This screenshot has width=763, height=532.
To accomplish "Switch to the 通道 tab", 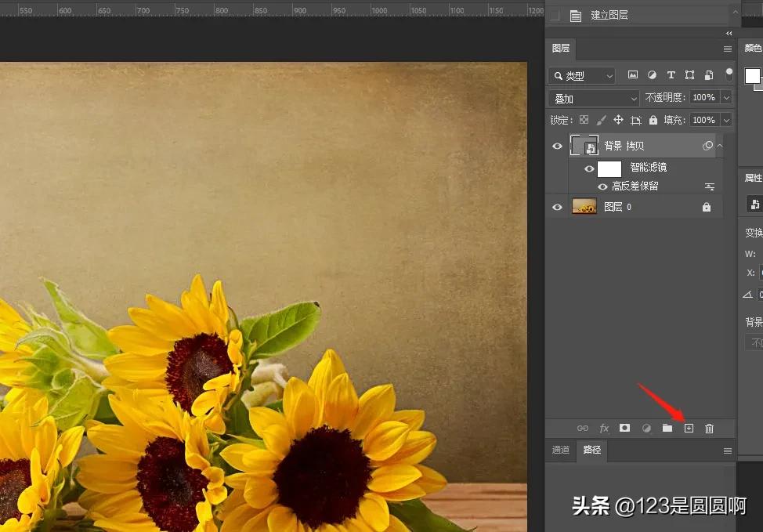I will pos(560,450).
